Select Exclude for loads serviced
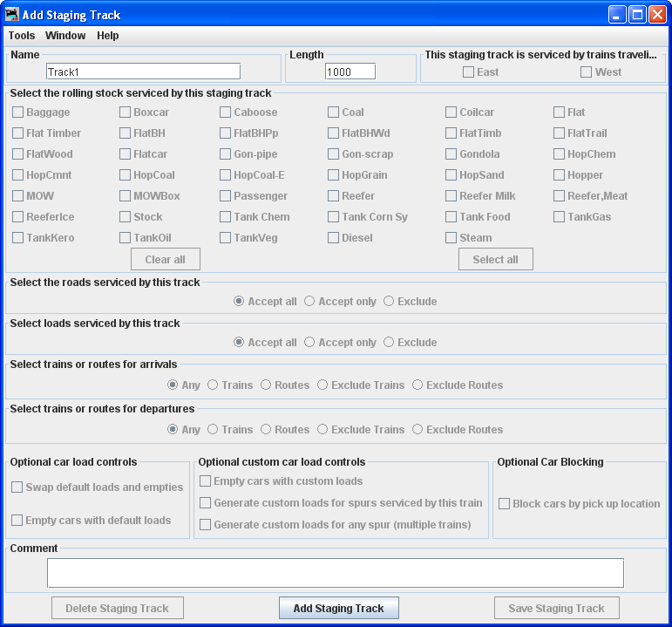The image size is (672, 627). pyautogui.click(x=389, y=343)
